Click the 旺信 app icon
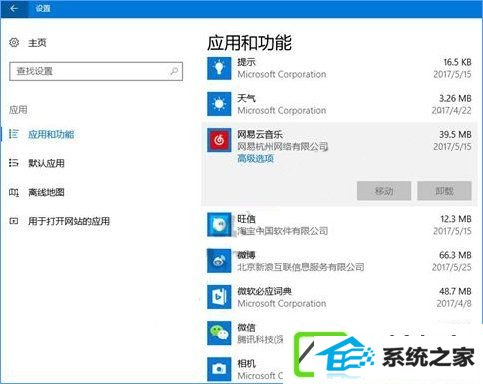The height and width of the screenshot is (384, 483). point(219,225)
